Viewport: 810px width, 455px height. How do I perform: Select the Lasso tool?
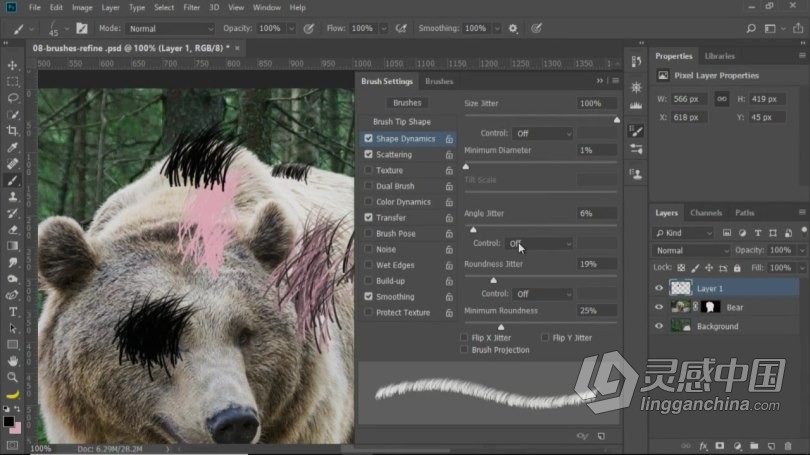click(x=13, y=98)
